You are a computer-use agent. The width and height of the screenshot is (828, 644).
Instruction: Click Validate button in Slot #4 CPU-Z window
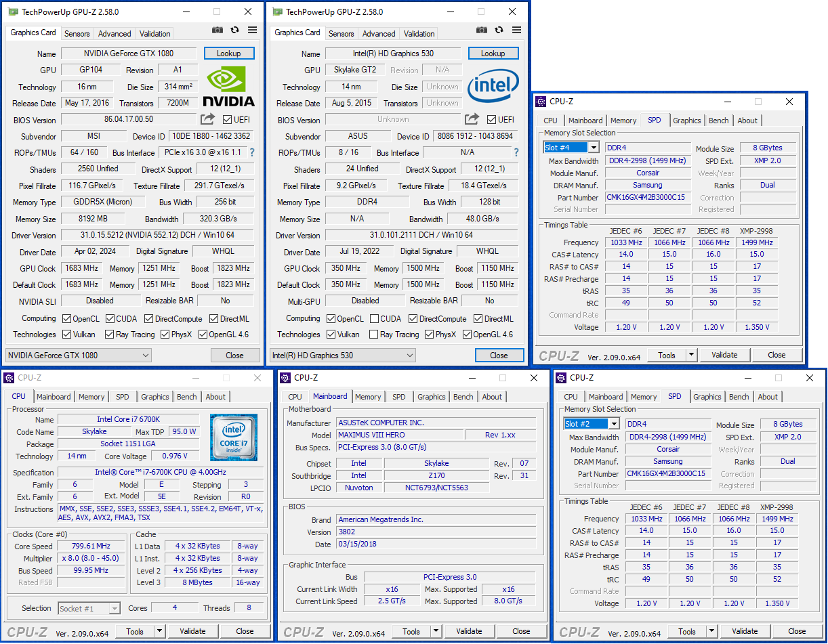coord(724,355)
